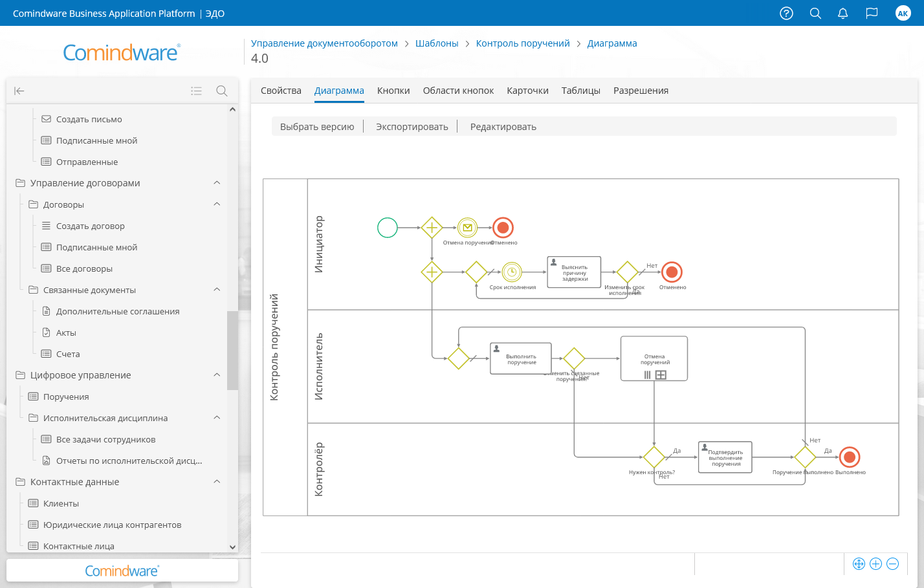Select the 'Выполнено' end event
The width and height of the screenshot is (924, 588).
pyautogui.click(x=850, y=457)
